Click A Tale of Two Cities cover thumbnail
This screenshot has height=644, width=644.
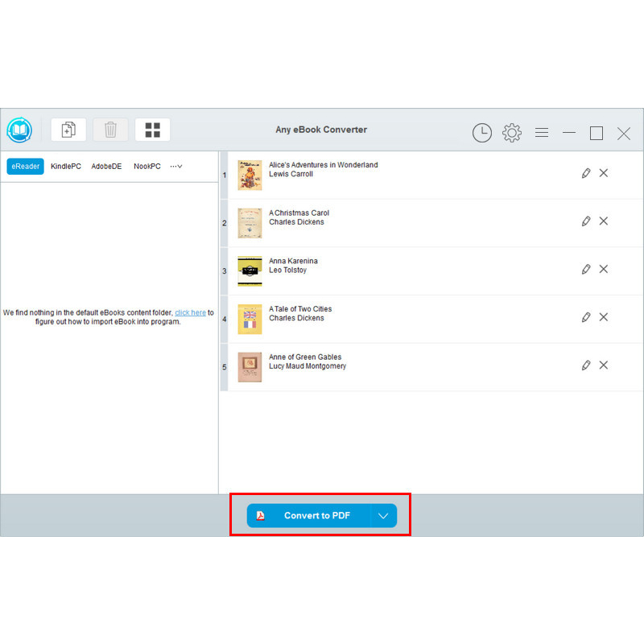250,319
